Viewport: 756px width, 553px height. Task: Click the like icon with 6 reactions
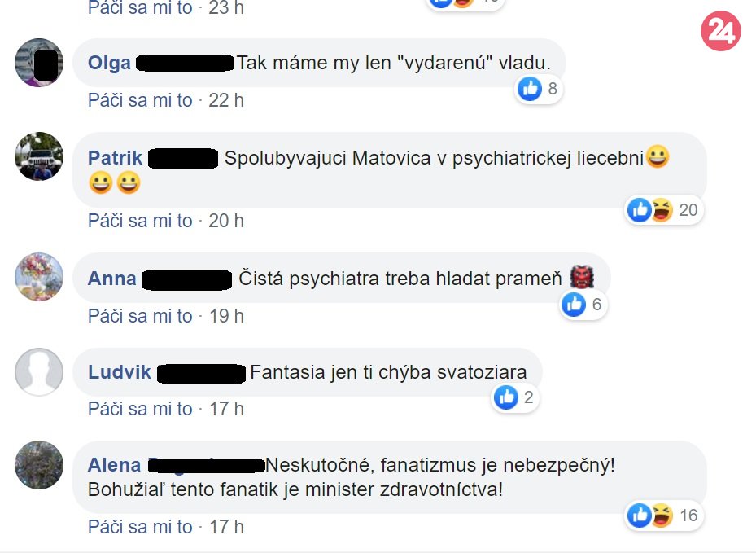click(574, 305)
